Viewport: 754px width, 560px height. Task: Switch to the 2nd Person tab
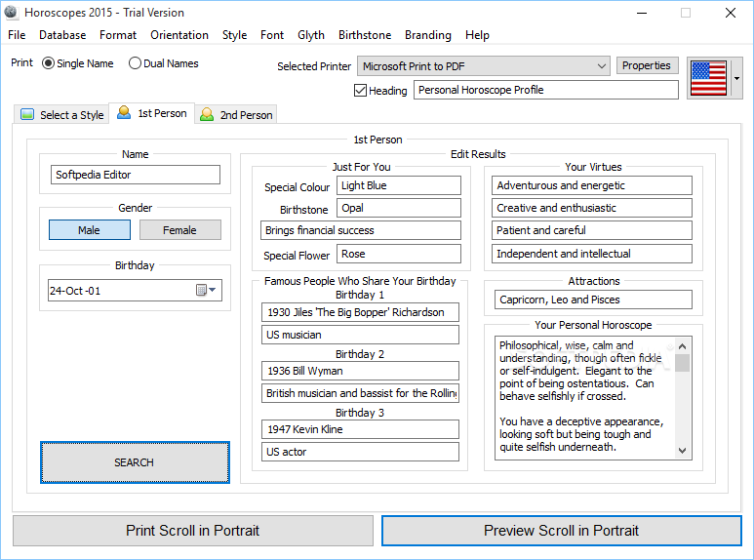coord(236,114)
